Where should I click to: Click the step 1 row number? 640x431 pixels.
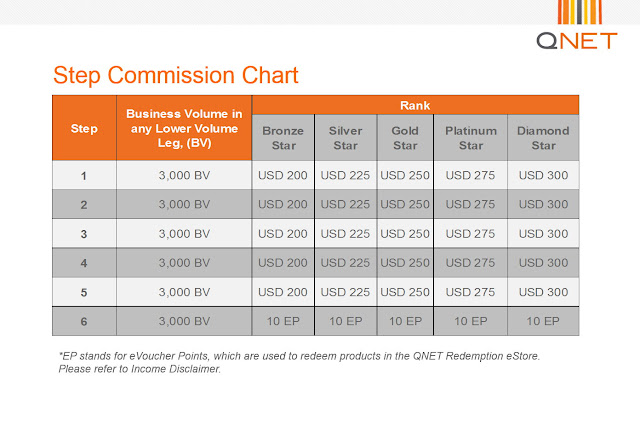84,175
